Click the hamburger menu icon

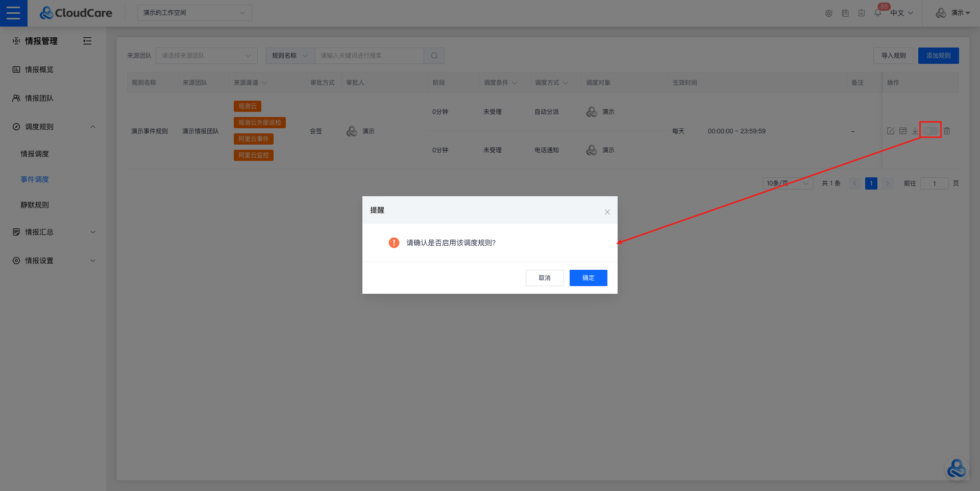tap(13, 13)
